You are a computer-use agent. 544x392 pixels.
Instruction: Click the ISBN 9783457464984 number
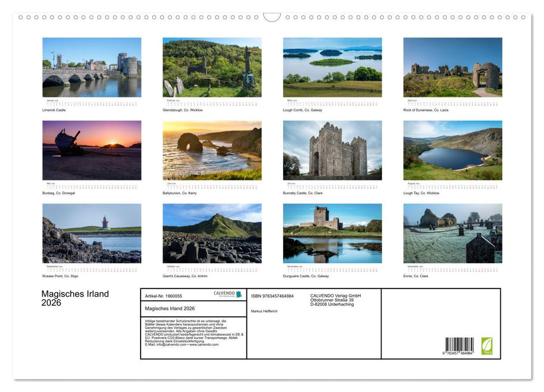click(272, 295)
